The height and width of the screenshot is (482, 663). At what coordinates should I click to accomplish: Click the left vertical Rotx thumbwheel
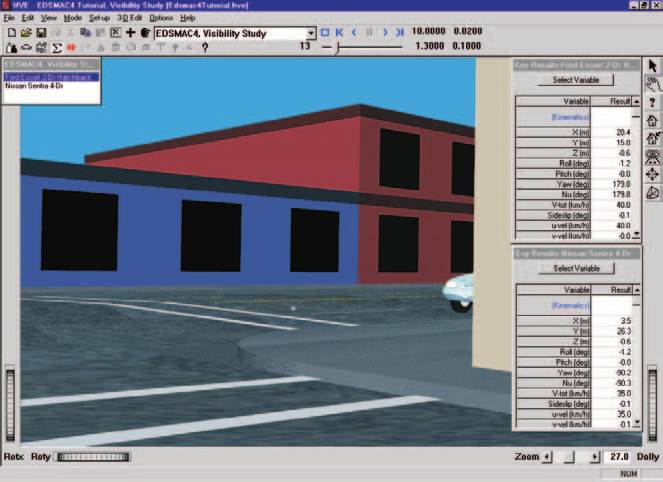tap(10, 405)
